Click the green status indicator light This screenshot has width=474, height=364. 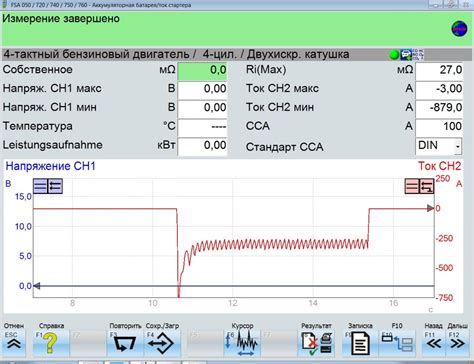[x=394, y=55]
